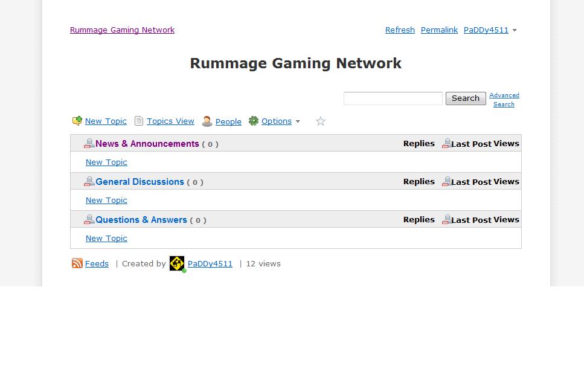Click into the search text field

pos(393,98)
